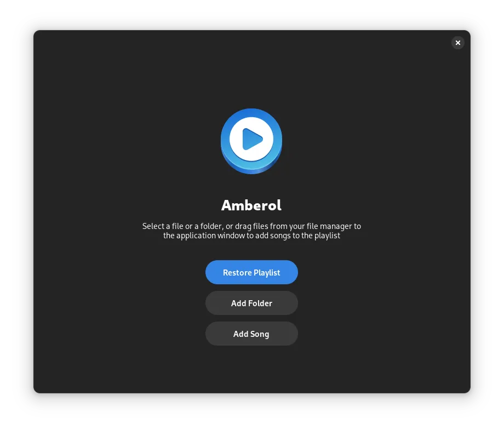This screenshot has width=504, height=430.
Task: Dismiss the window using the round close button
Action: (458, 43)
